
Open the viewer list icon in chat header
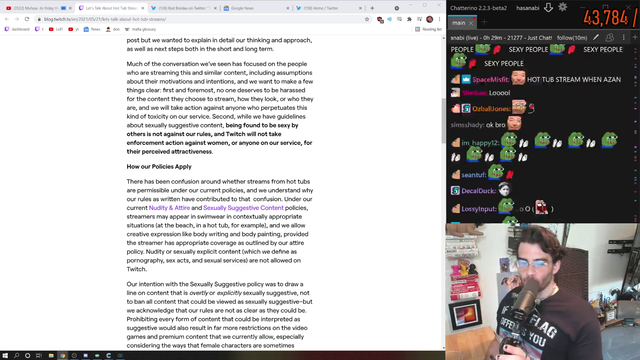click(x=609, y=38)
